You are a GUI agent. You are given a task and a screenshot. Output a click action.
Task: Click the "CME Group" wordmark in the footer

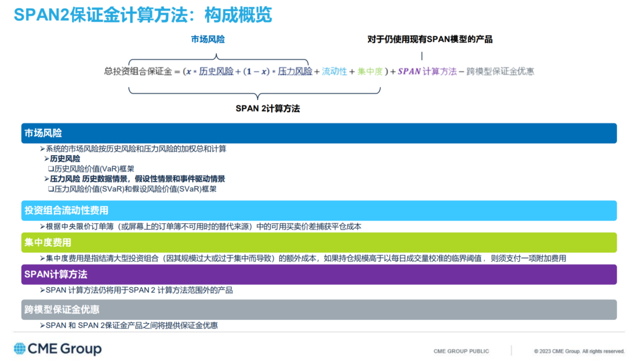[64, 348]
